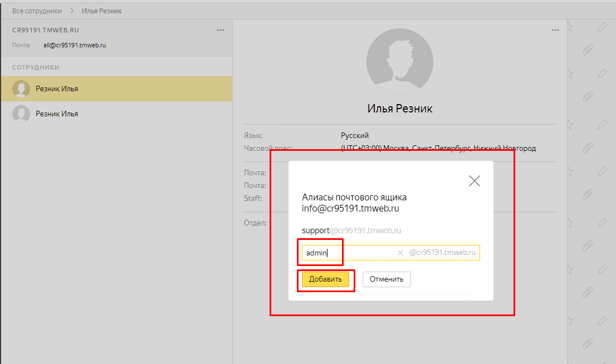Click the avatar in the non-highlighted Резник Илья row
616x364 pixels.
pos(21,114)
